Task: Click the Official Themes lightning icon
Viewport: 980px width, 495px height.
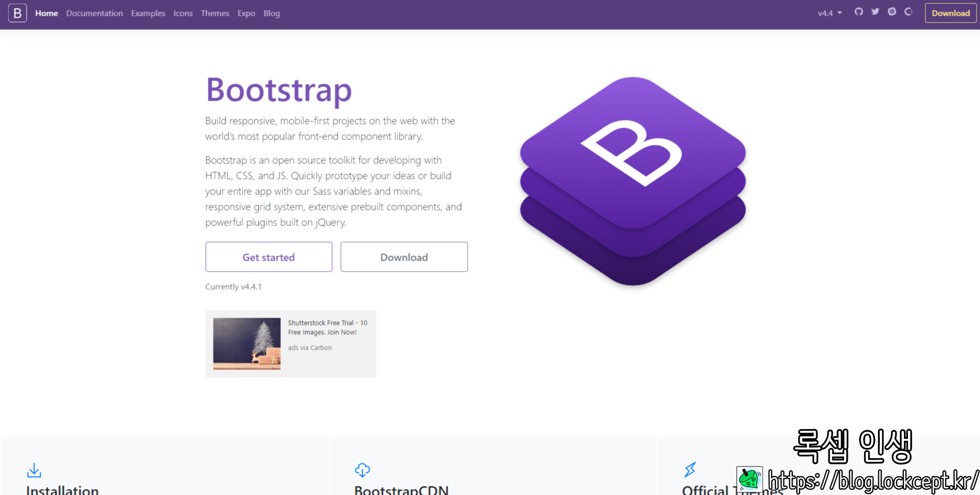Action: point(690,469)
